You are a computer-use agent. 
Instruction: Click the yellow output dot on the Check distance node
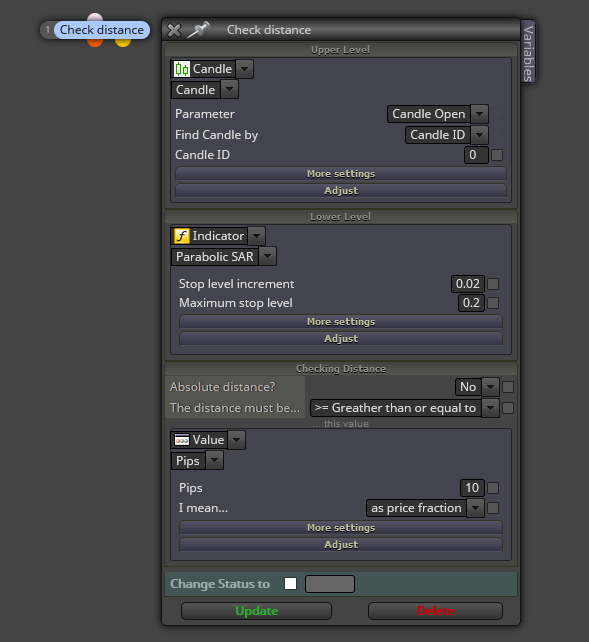[x=123, y=43]
